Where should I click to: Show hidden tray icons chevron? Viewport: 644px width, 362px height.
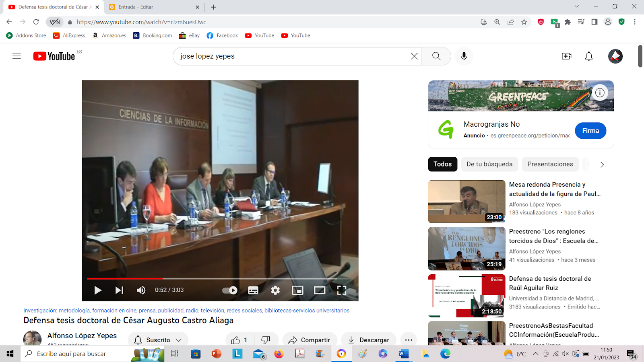[535, 354]
